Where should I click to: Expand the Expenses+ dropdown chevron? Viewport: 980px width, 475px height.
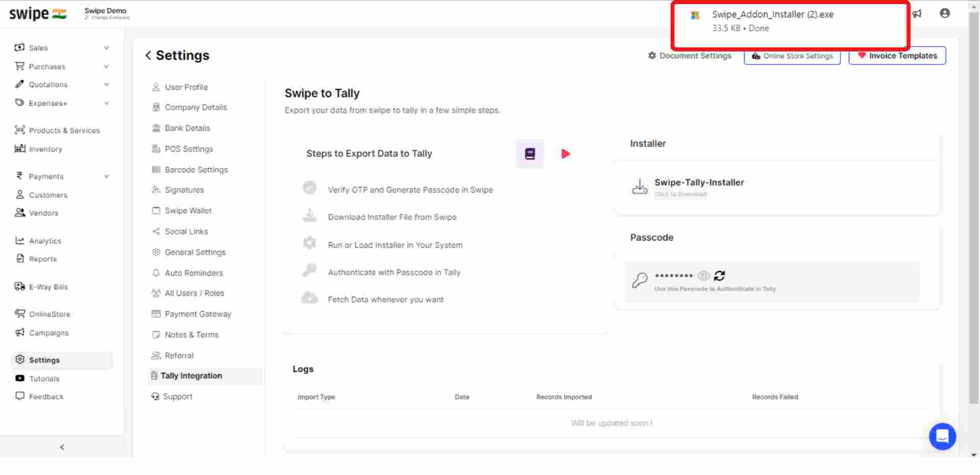tap(106, 103)
